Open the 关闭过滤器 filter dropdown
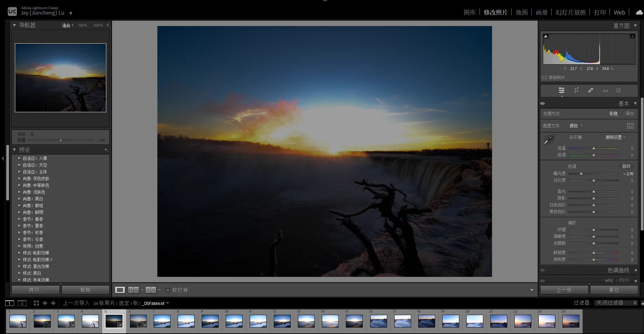The image size is (644, 334). click(616, 303)
